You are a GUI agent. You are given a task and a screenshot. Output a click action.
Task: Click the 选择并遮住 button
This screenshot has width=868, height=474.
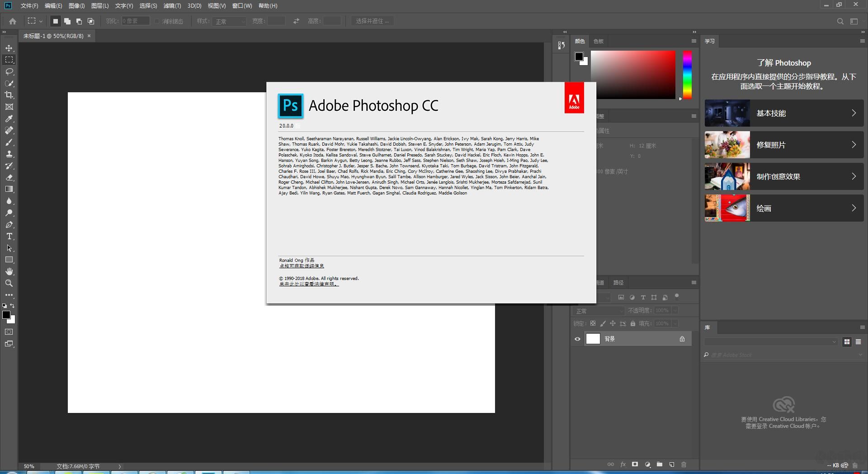point(372,21)
